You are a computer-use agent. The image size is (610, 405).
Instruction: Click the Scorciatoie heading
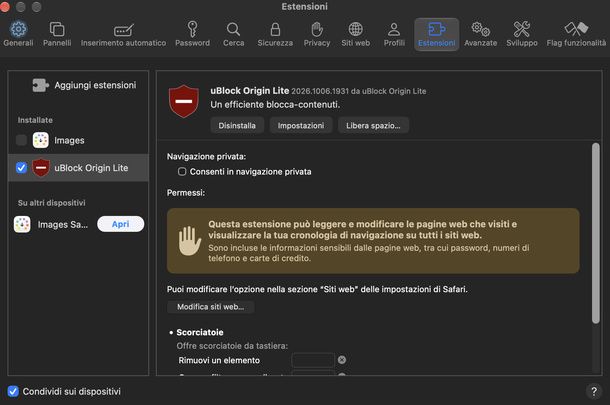click(200, 332)
